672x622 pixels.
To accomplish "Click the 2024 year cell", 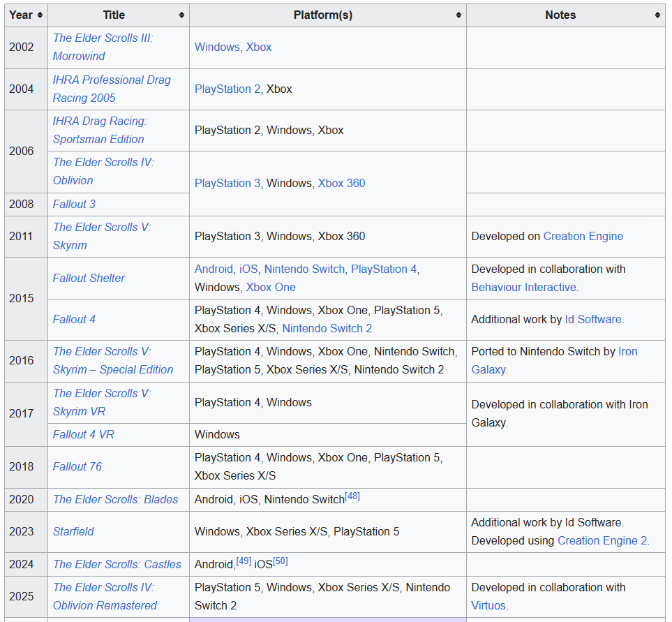I will click(x=26, y=564).
